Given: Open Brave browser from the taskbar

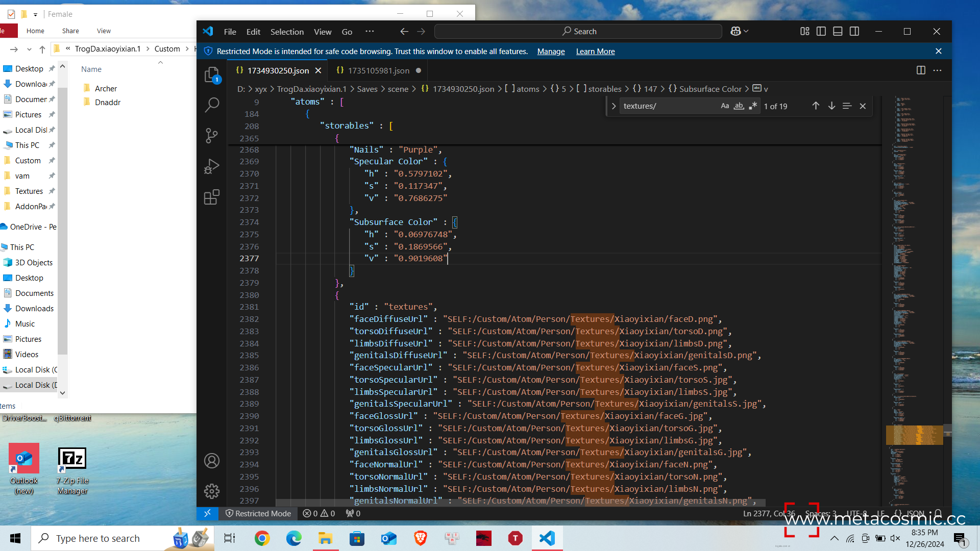Looking at the screenshot, I should (420, 538).
